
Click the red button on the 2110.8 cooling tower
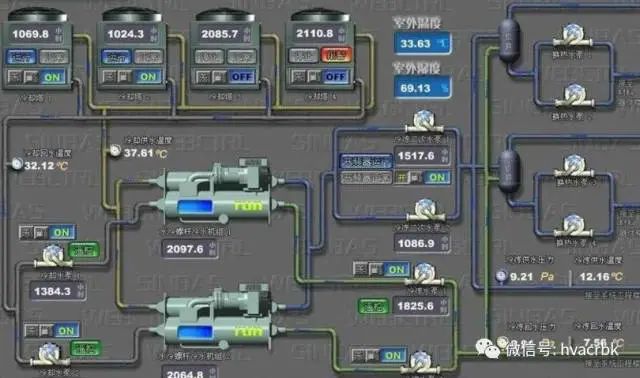[x=336, y=55]
